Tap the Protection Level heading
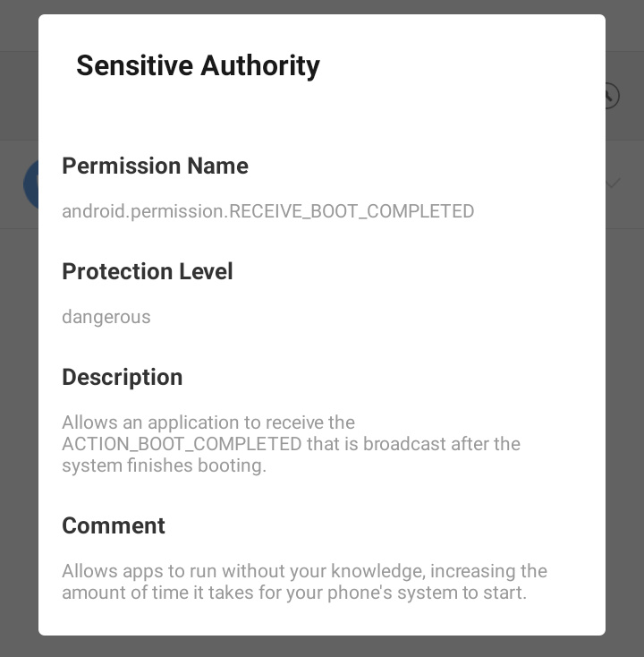Image resolution: width=644 pixels, height=657 pixels. (x=148, y=271)
